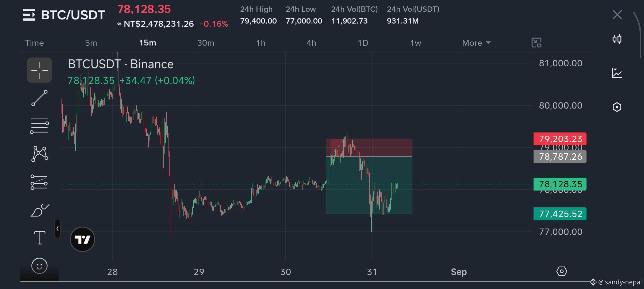The width and height of the screenshot is (644, 289).
Task: Switch to the Time interval view
Action: coord(34,43)
